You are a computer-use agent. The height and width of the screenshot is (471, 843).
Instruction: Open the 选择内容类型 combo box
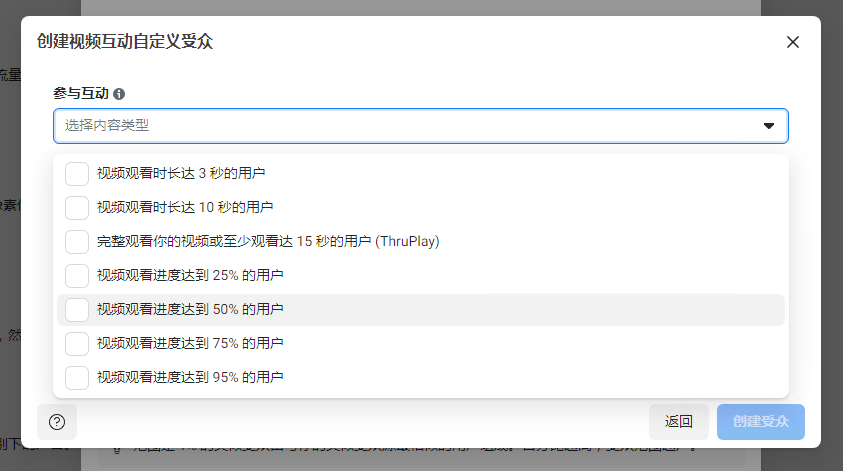[x=420, y=126]
